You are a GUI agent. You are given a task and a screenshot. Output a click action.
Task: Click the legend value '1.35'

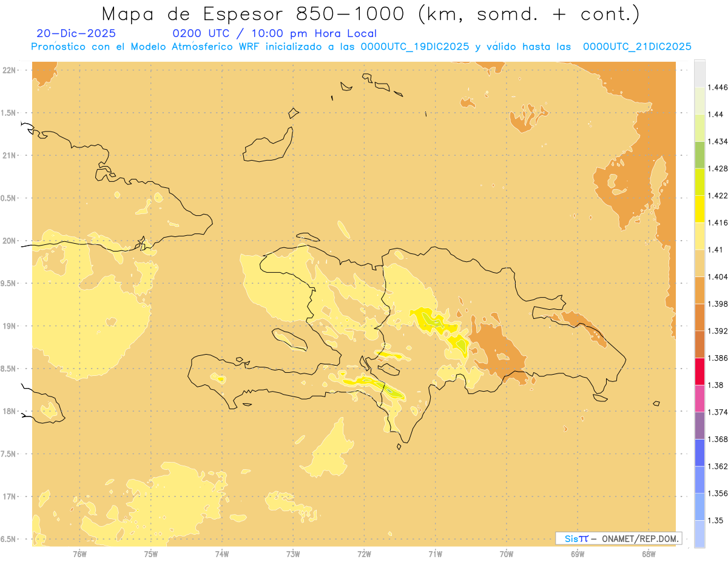click(x=715, y=521)
